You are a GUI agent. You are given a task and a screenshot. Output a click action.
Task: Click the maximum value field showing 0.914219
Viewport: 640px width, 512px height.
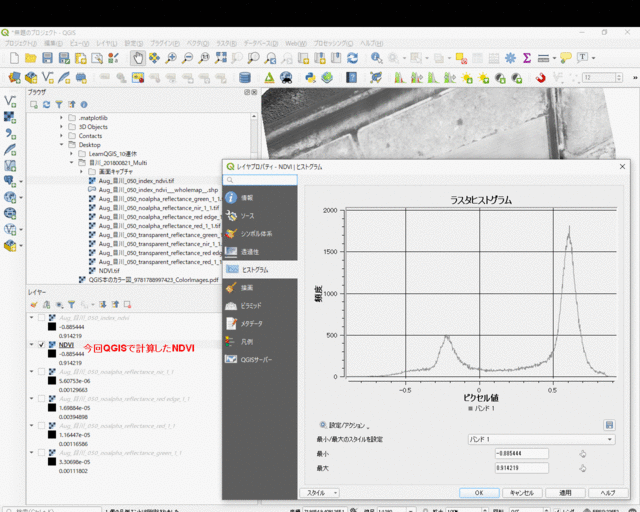point(522,468)
